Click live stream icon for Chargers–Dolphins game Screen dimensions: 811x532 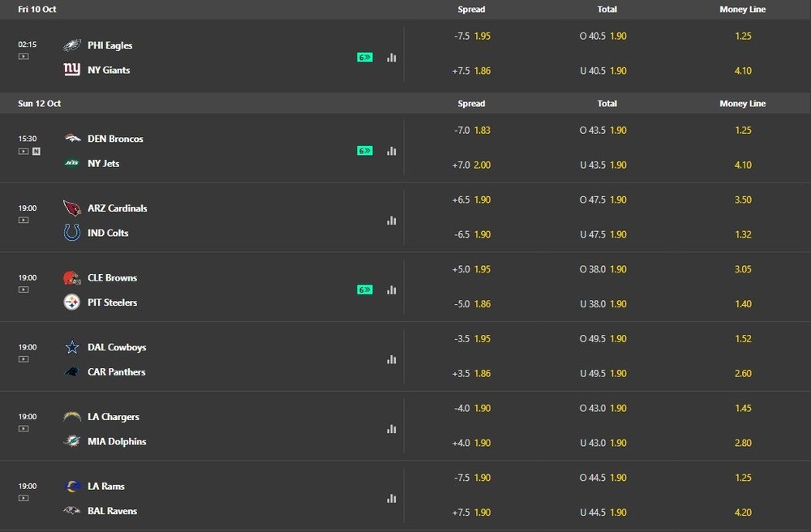[24, 428]
